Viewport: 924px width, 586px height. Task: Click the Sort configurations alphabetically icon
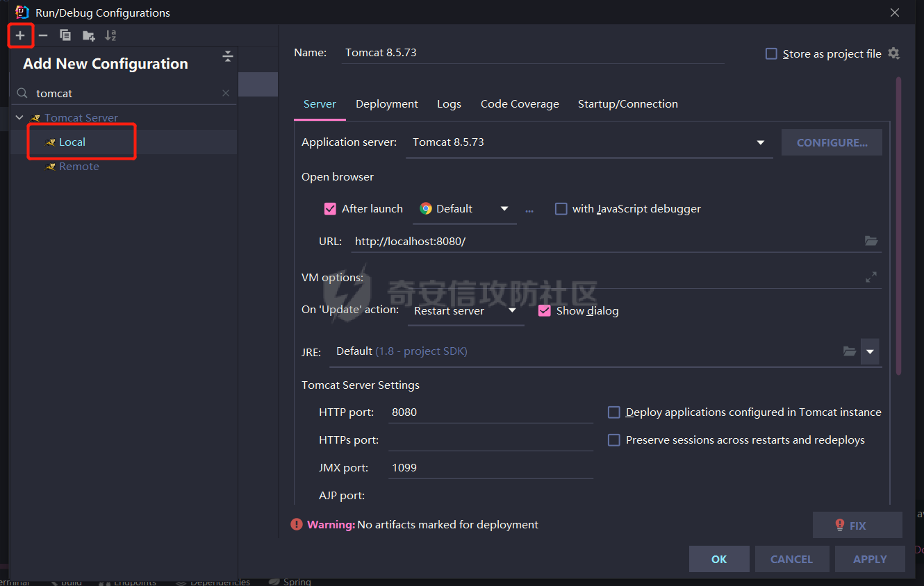(x=110, y=35)
